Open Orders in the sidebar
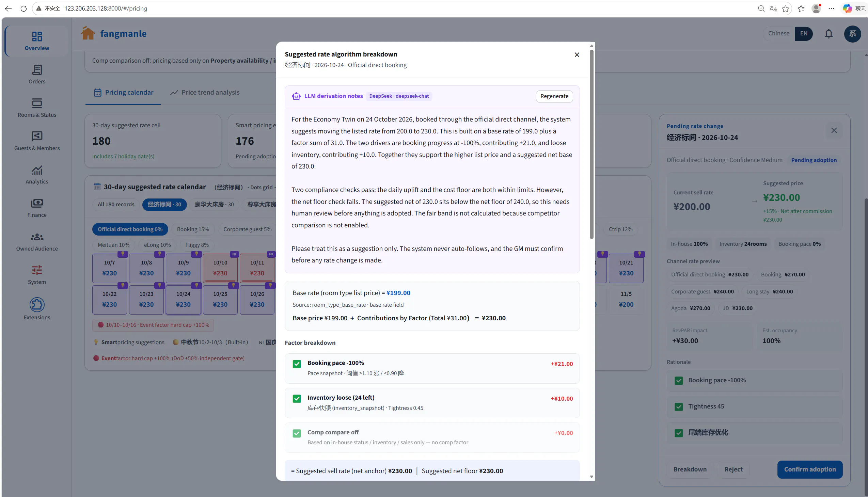The height and width of the screenshot is (497, 868). click(x=36, y=75)
